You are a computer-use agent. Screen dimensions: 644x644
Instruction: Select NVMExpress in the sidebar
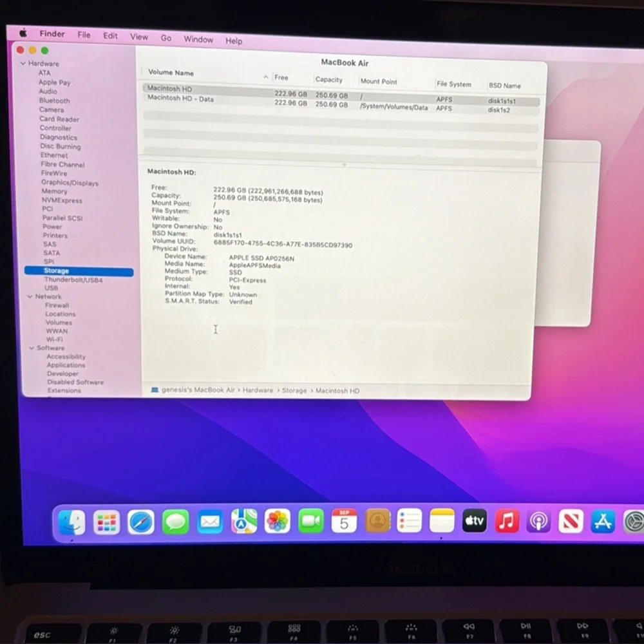pyautogui.click(x=62, y=200)
